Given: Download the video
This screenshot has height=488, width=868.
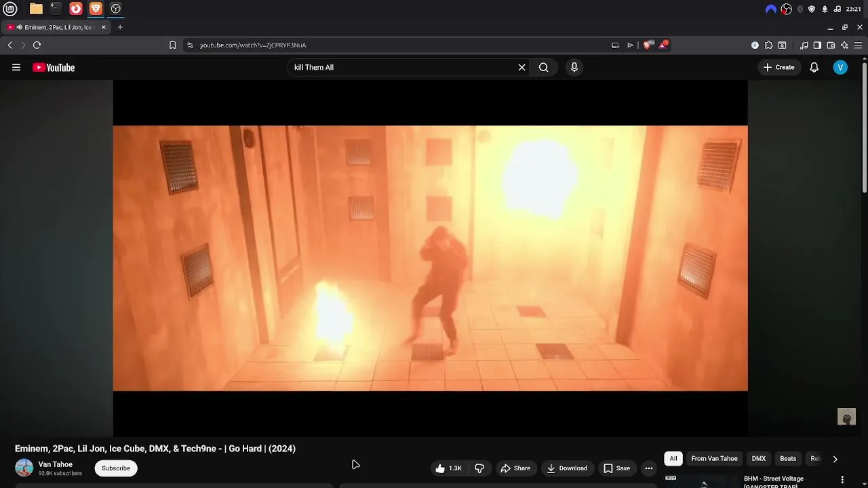Looking at the screenshot, I should point(567,468).
